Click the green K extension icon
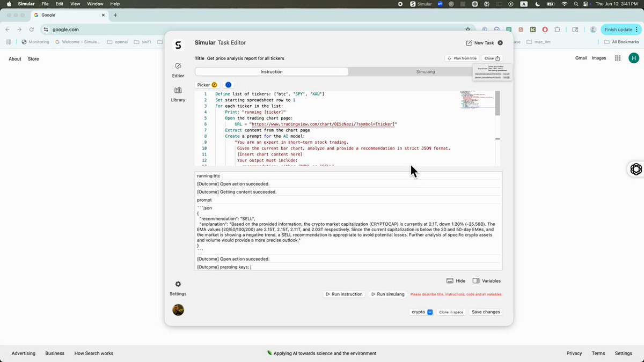644x362 pixels. pos(533,29)
